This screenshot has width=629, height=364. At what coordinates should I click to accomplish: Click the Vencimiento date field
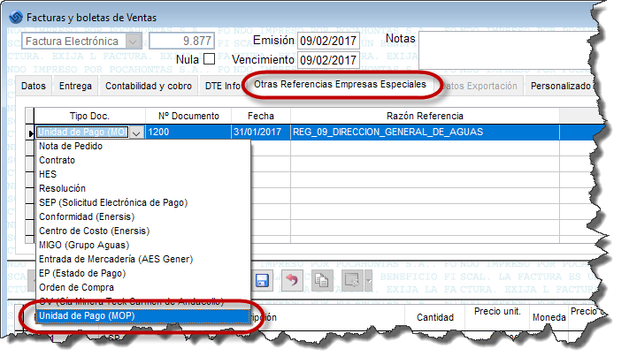point(328,60)
